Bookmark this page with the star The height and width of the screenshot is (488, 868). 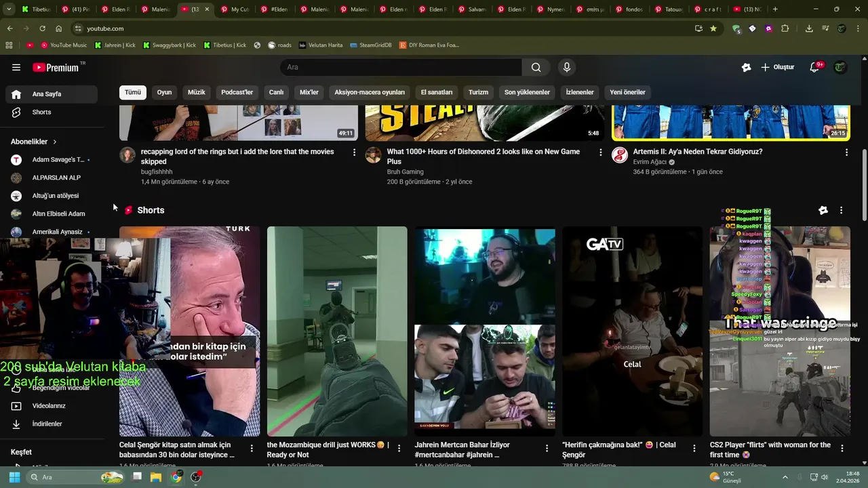tap(713, 28)
